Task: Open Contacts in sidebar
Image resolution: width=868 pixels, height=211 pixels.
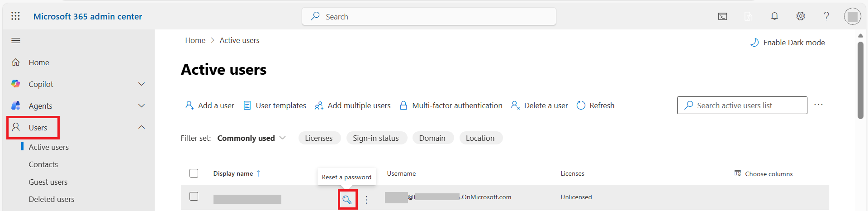Action: [x=43, y=164]
